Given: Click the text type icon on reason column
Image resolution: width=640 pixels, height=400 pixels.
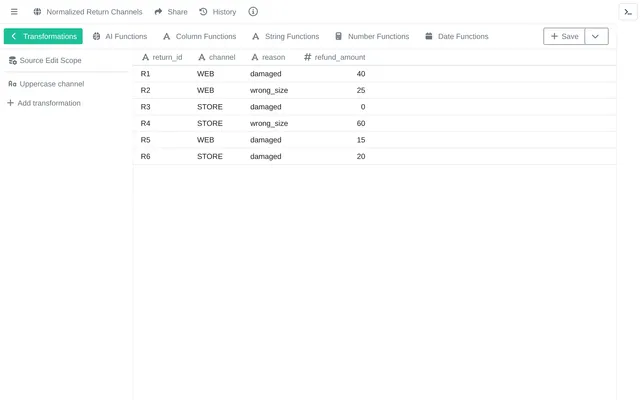Looking at the screenshot, I should [255, 58].
